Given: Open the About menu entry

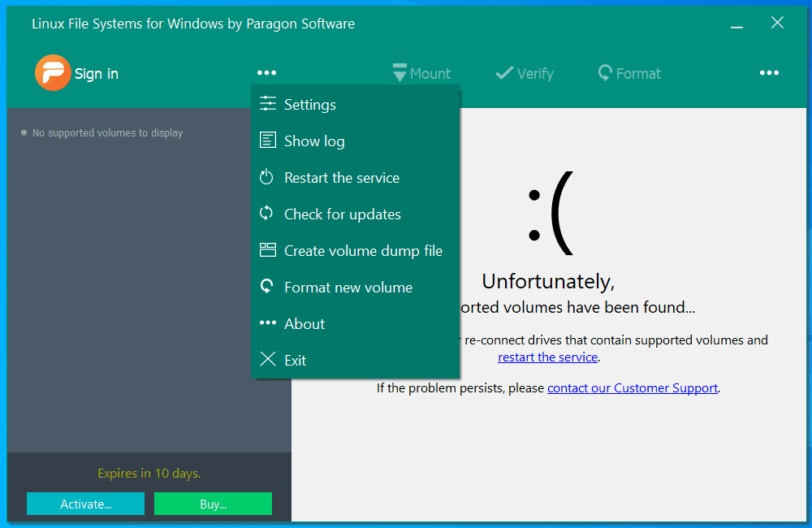Looking at the screenshot, I should (356, 324).
